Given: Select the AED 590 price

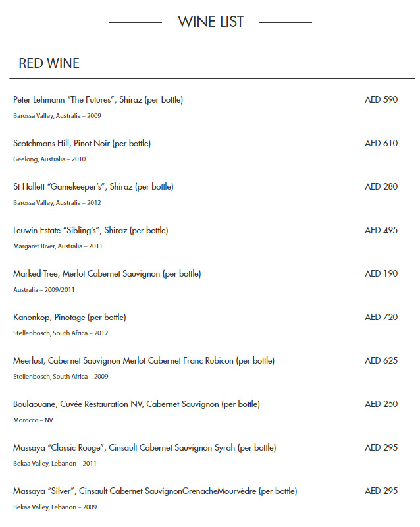Looking at the screenshot, I should click(x=381, y=100).
